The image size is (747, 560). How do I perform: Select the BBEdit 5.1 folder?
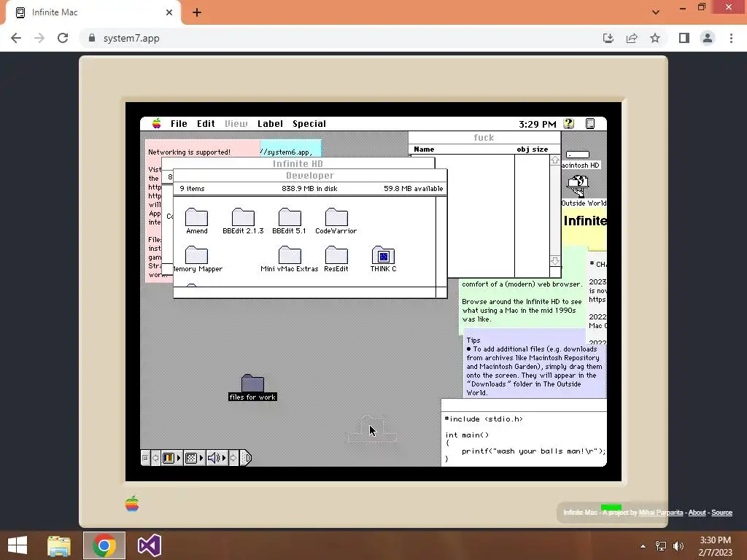pos(289,222)
